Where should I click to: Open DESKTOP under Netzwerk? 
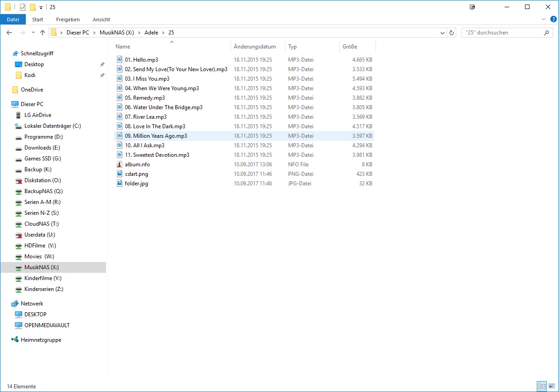[35, 315]
